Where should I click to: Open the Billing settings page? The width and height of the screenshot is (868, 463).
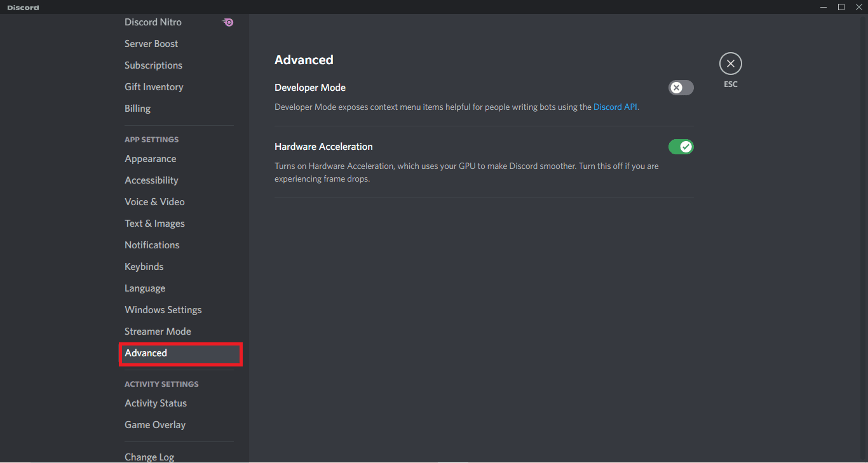coord(137,108)
